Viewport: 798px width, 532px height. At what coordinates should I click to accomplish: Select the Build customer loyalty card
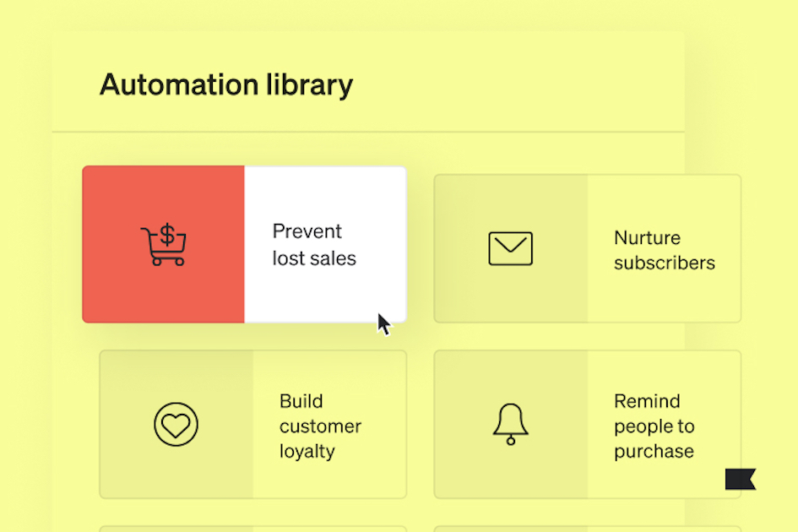tap(252, 425)
